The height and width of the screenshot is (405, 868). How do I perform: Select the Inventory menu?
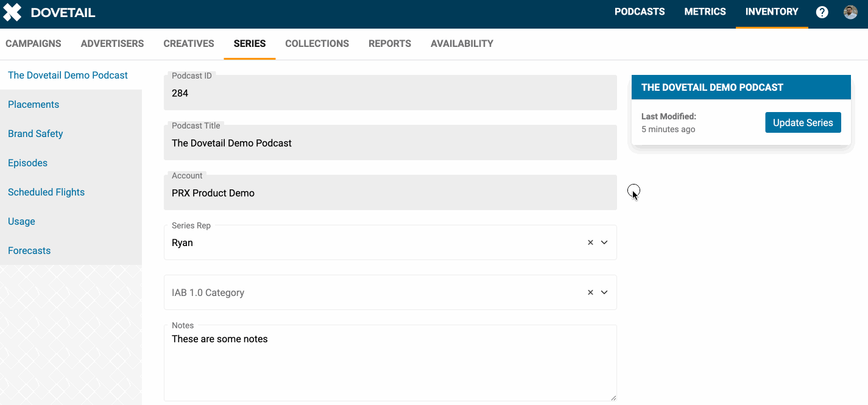click(772, 12)
